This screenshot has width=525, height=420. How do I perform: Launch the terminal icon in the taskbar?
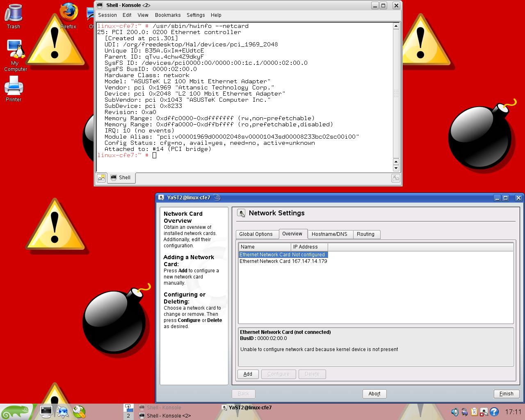[x=46, y=412]
